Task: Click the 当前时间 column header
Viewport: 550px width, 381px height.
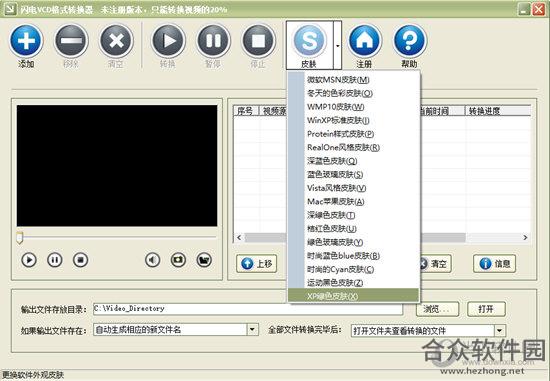Action: pyautogui.click(x=442, y=111)
